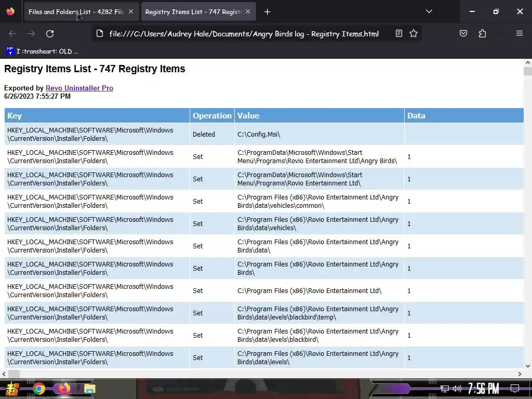Open network status tray icon
The width and height of the screenshot is (532, 399).
point(445,389)
